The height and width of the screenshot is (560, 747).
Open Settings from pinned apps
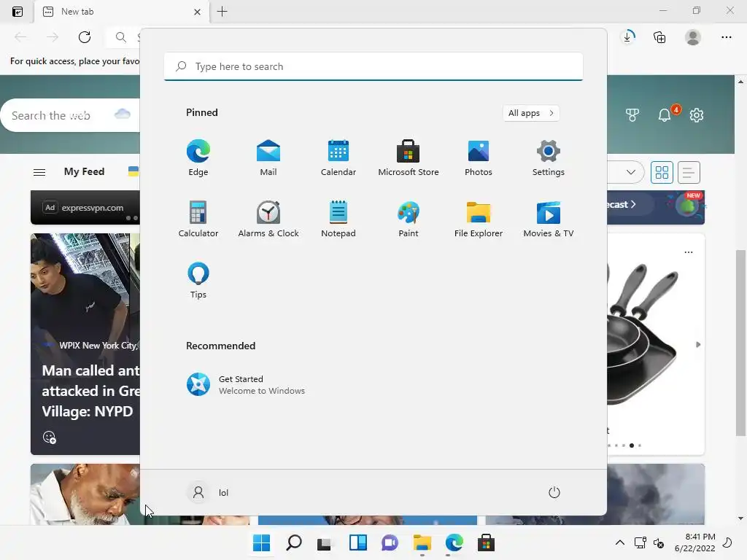point(549,158)
